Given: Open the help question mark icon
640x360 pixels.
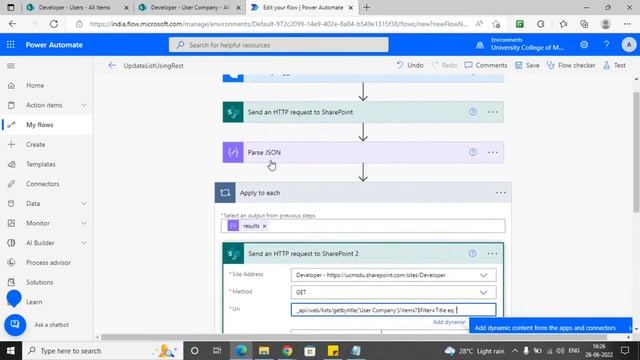Looking at the screenshot, I should tap(607, 44).
